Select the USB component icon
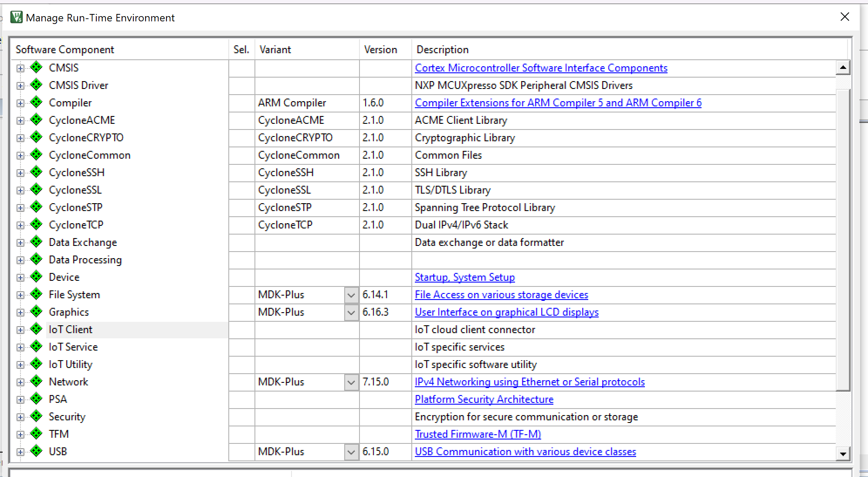The image size is (868, 477). tap(36, 451)
